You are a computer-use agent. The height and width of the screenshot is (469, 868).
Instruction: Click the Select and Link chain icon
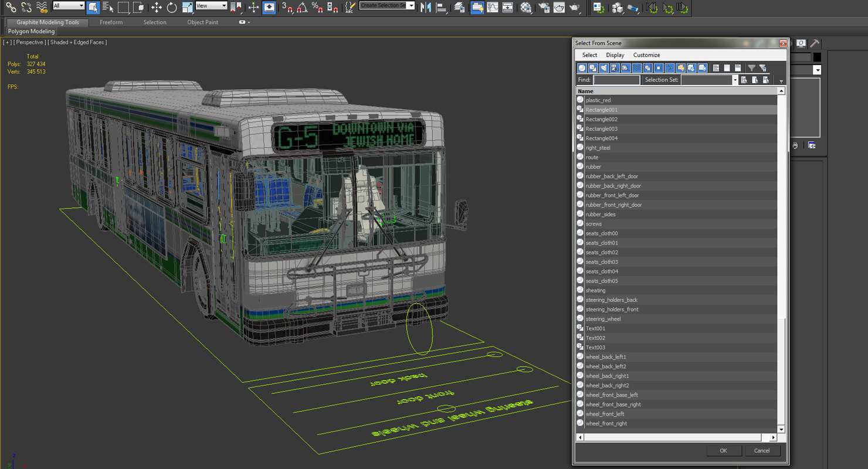[11, 7]
